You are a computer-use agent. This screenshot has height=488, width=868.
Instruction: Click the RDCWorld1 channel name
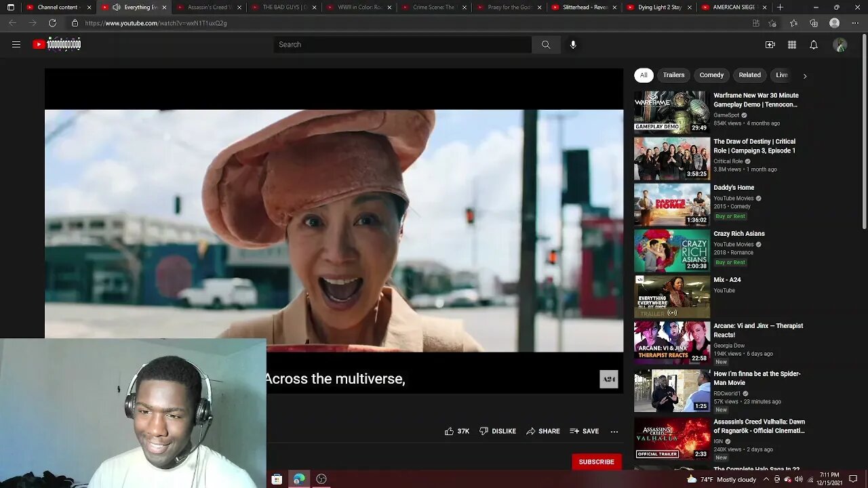[x=728, y=393]
